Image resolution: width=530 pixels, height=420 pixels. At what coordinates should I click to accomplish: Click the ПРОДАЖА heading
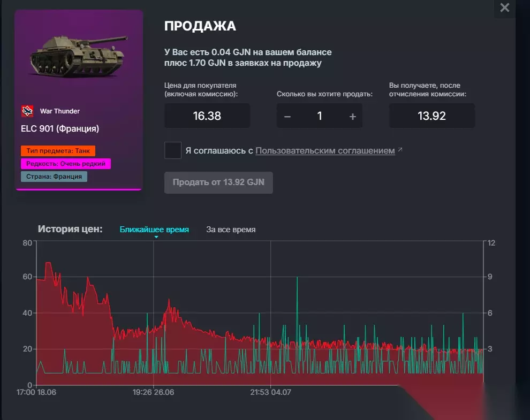pyautogui.click(x=200, y=26)
